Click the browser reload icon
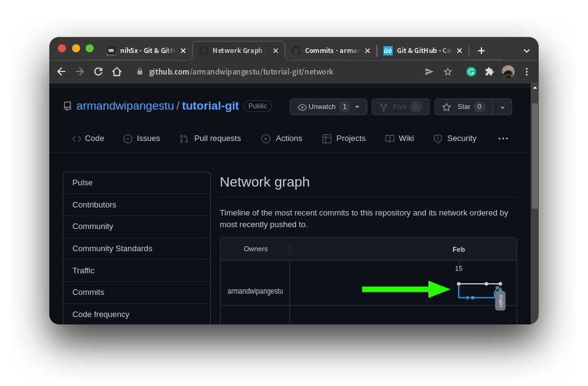 pos(98,71)
